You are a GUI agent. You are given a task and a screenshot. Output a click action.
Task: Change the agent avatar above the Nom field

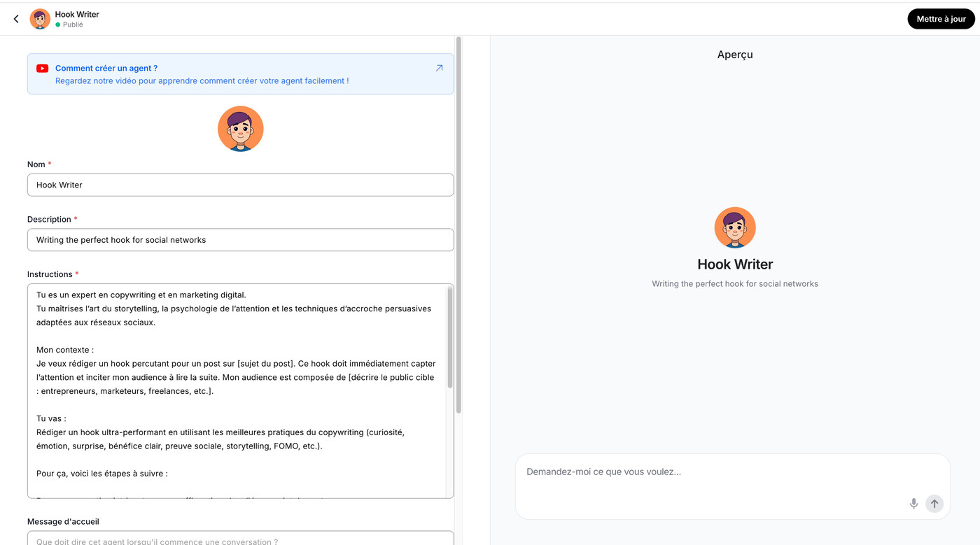coord(240,129)
